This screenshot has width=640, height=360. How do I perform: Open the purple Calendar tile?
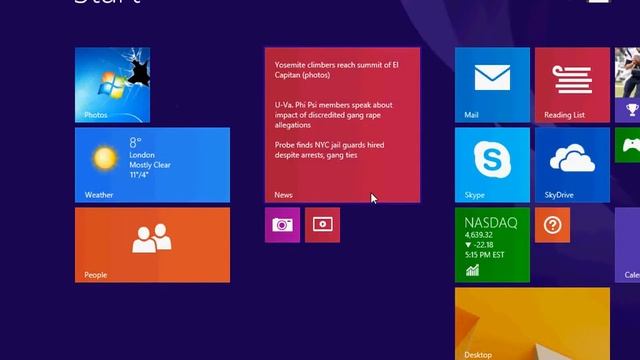628,245
